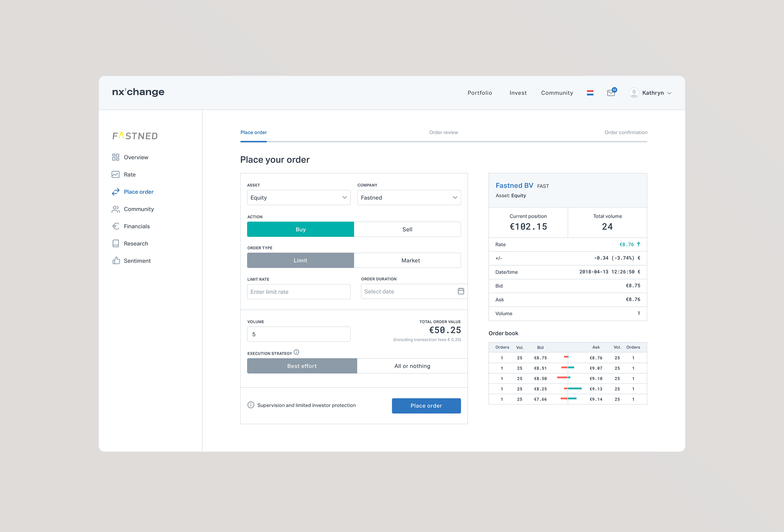The height and width of the screenshot is (532, 784).
Task: Select the Sell action
Action: click(x=407, y=229)
